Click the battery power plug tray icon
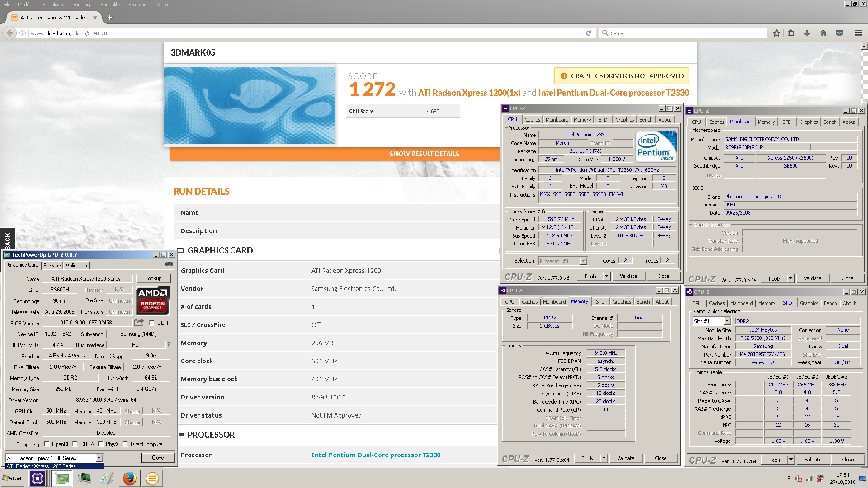 click(820, 479)
